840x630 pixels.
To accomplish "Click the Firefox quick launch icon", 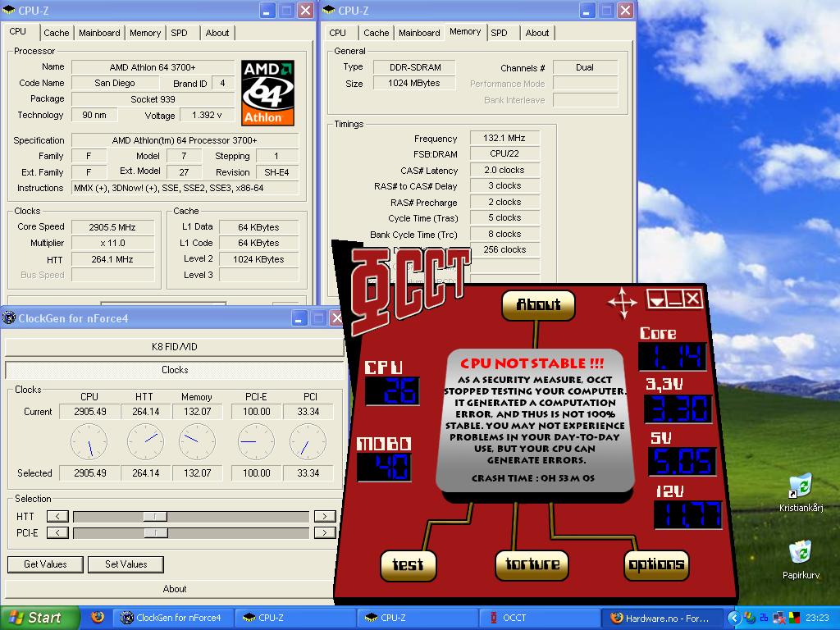I will pyautogui.click(x=98, y=617).
